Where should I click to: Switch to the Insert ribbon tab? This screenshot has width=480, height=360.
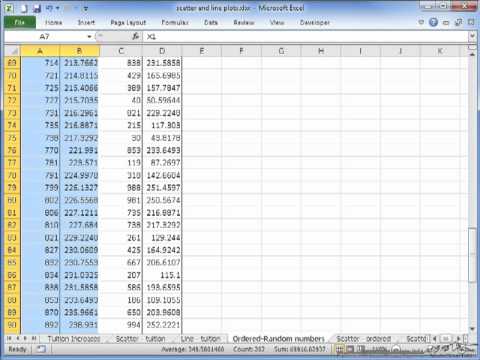(x=86, y=22)
